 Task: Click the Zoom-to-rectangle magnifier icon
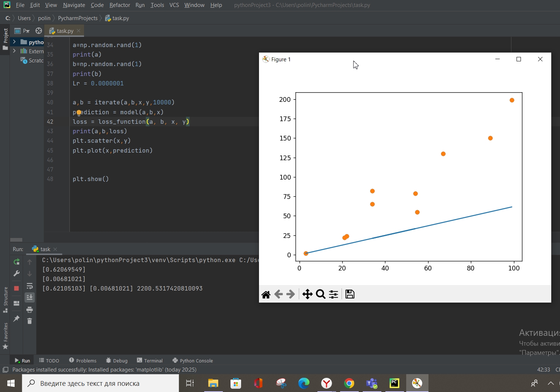tap(321, 294)
